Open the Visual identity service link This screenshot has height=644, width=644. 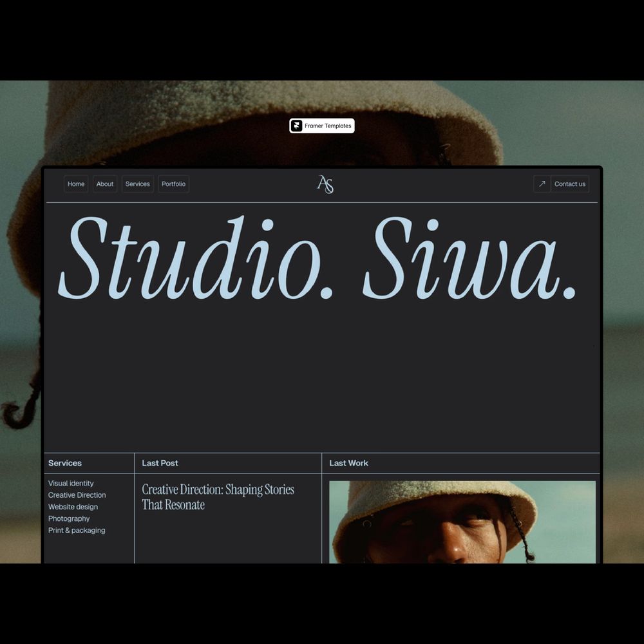point(71,484)
